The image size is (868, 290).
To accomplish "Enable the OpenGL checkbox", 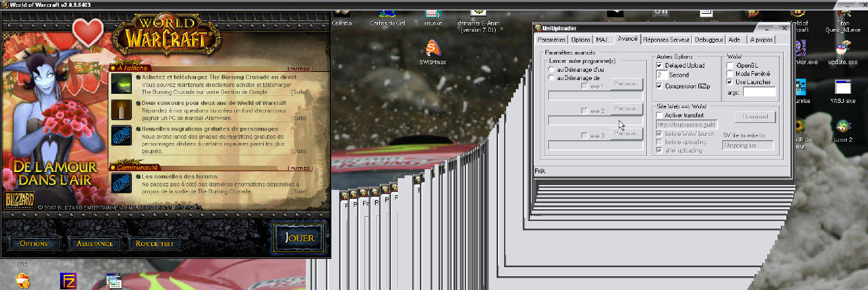I will pyautogui.click(x=730, y=66).
